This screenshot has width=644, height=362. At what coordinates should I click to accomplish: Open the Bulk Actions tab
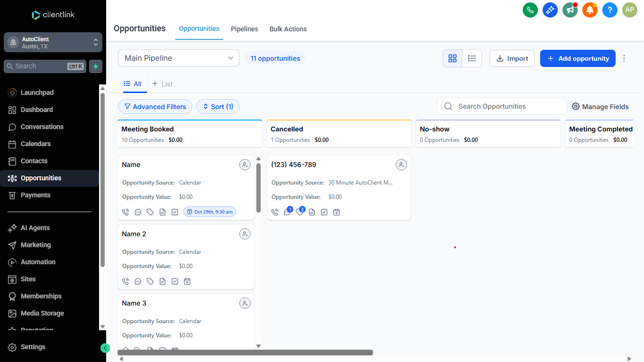point(288,29)
